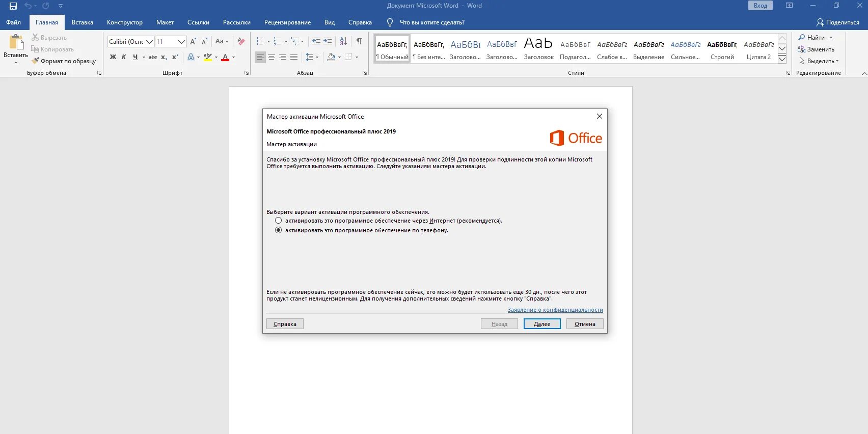Decrease font size with small A icon

[204, 42]
